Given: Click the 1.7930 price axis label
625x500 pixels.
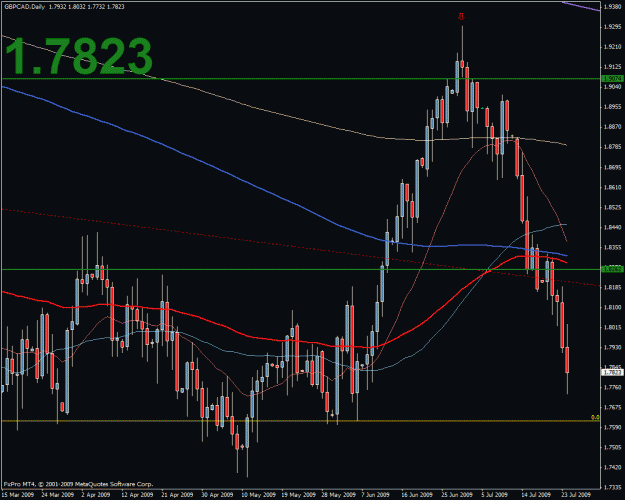Looking at the screenshot, I should click(613, 347).
